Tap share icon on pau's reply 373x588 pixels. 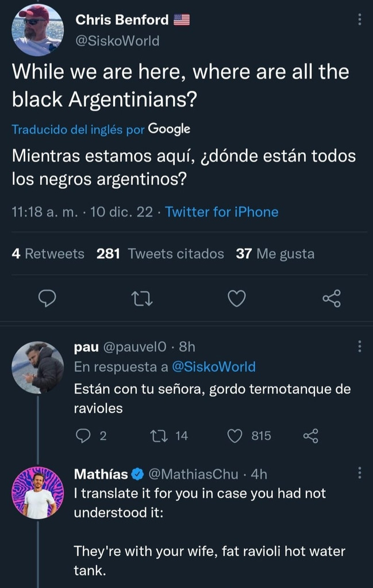pos(311,436)
